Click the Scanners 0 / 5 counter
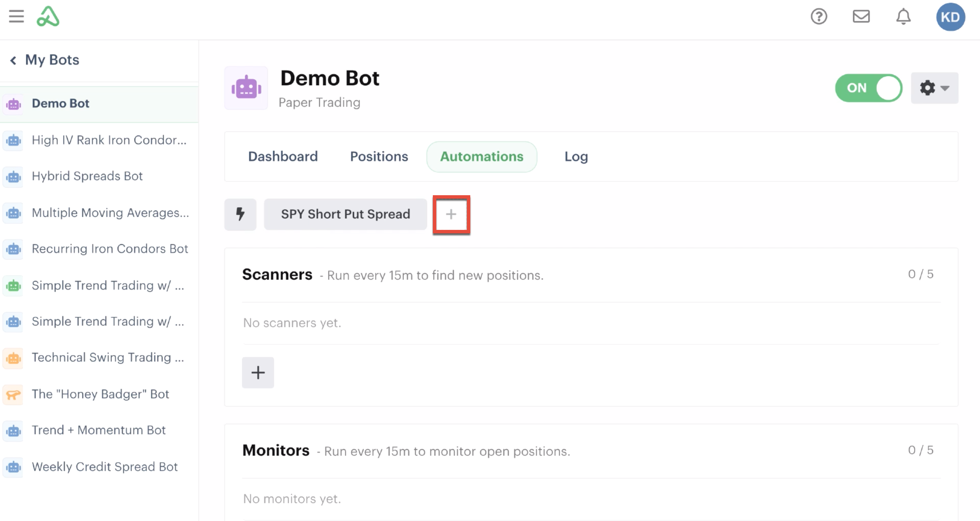This screenshot has width=980, height=521. (921, 274)
